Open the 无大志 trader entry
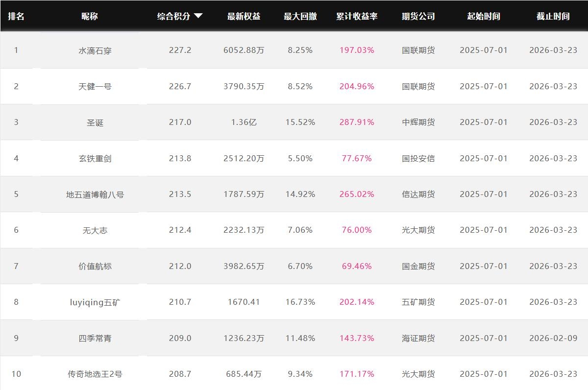 coord(95,230)
